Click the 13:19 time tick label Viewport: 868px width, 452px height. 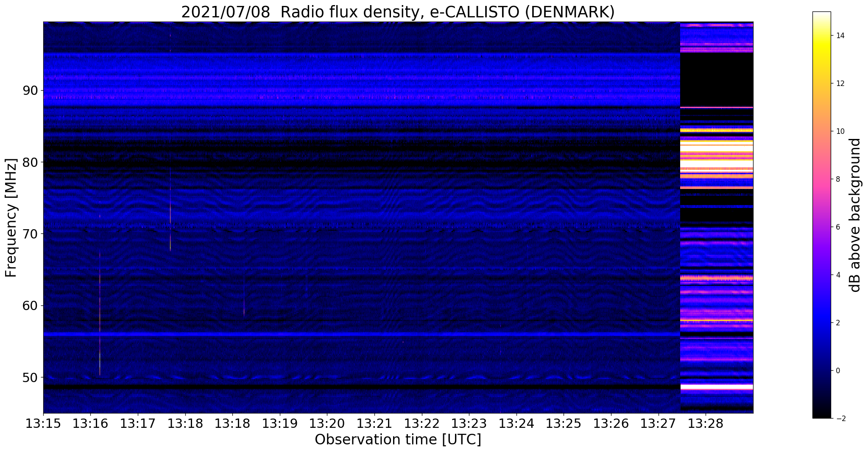click(280, 423)
